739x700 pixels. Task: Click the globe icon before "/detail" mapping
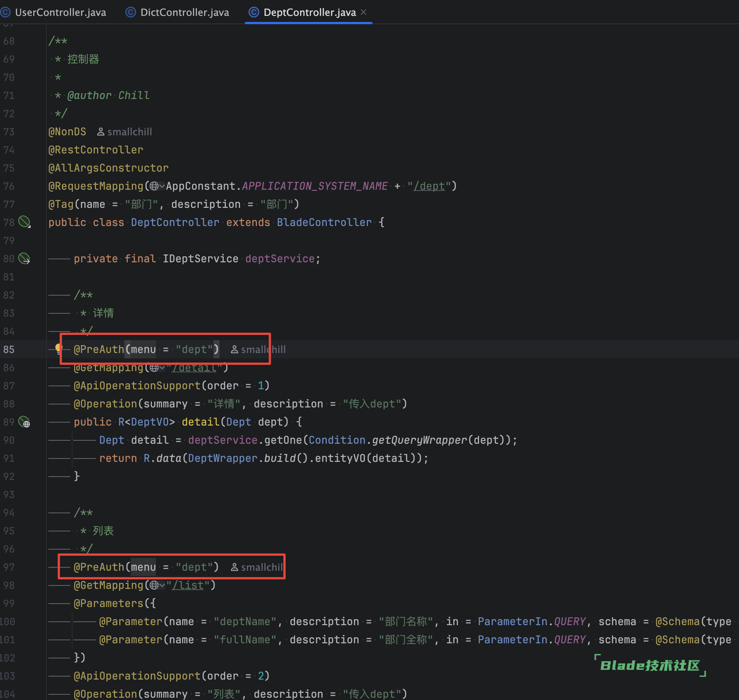pyautogui.click(x=154, y=367)
